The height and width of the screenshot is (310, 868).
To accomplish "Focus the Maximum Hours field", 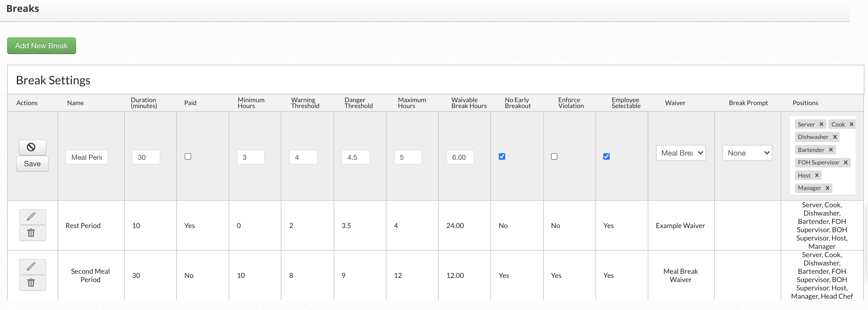I will 408,157.
